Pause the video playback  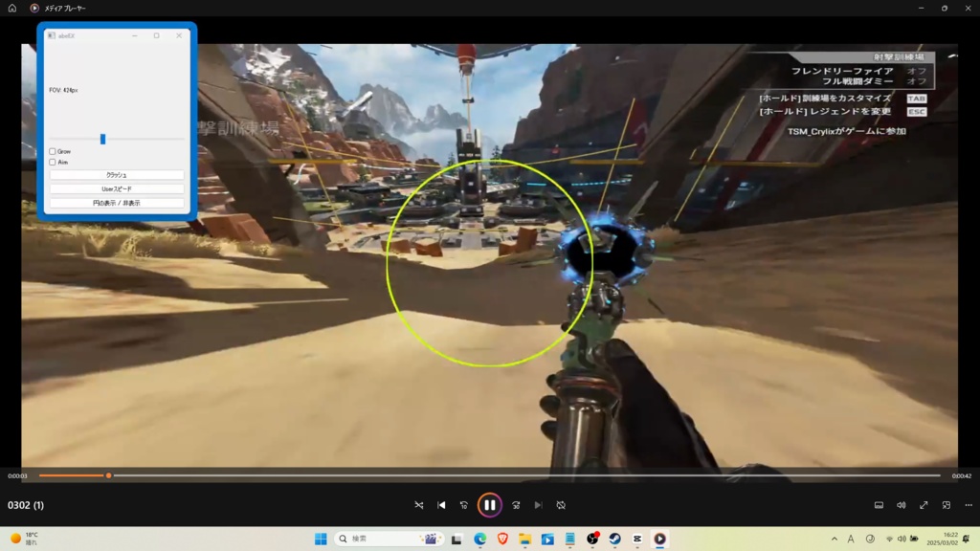(x=489, y=505)
